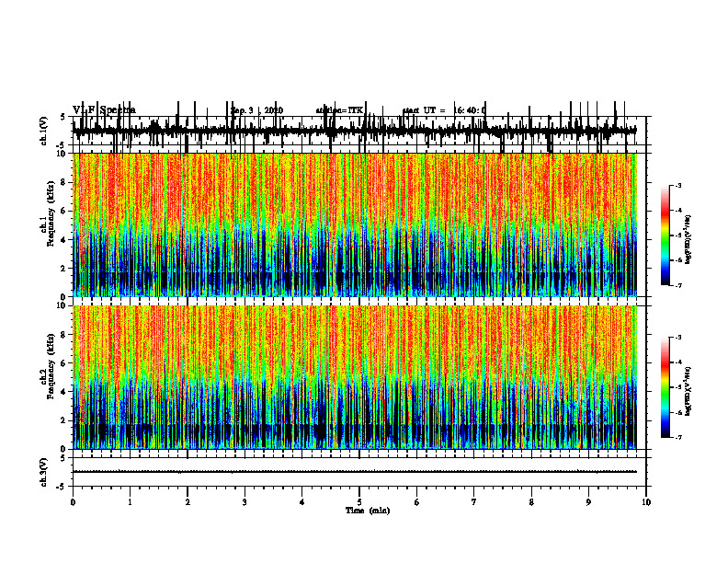Select the Sep. 3, 2010 date label
728x563 pixels.
[256, 110]
